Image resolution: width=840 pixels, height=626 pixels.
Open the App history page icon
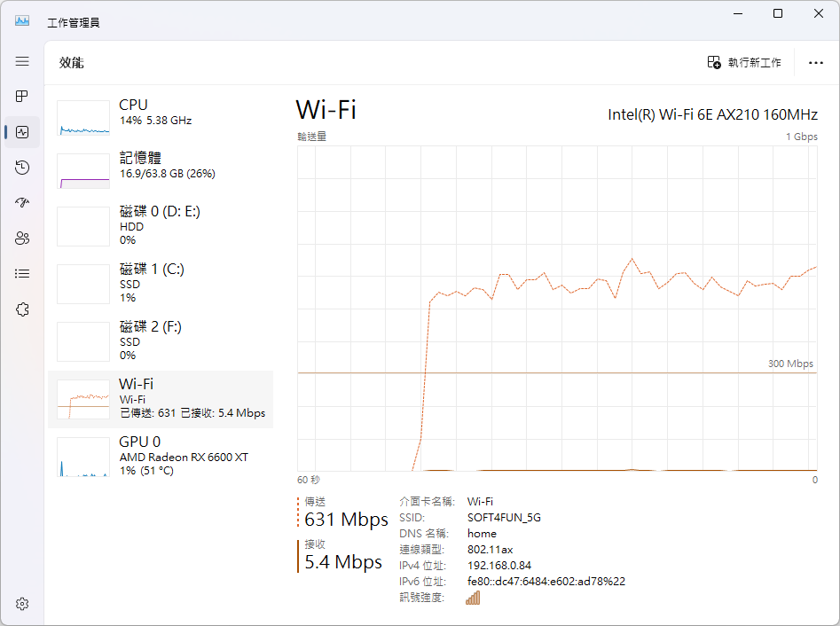22,168
